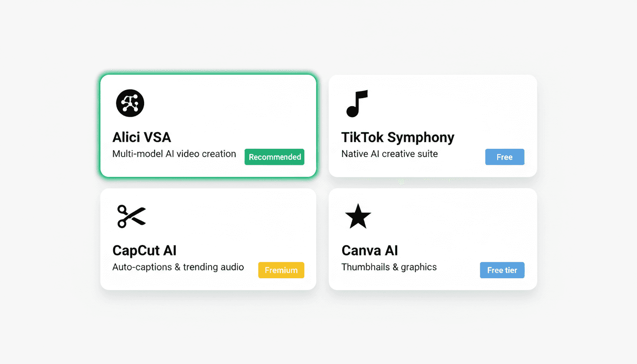Click the Native AI creative suite text
637x364 pixels.
tap(390, 154)
